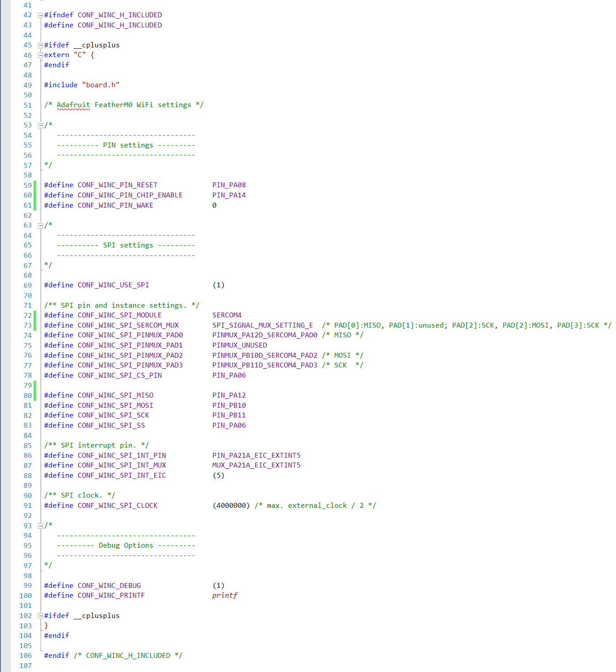The width and height of the screenshot is (616, 672).
Task: Click CONF_WINC_PIN_WAKE macro name
Action: pos(115,205)
